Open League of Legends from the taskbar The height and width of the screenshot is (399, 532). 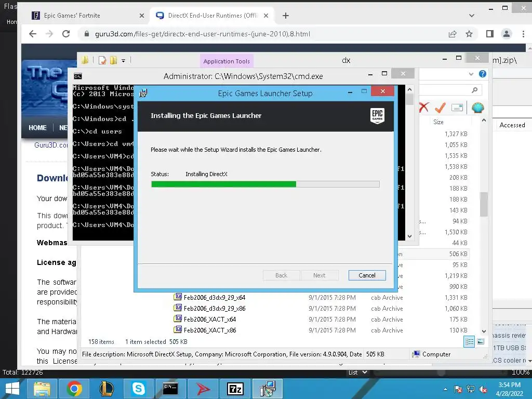click(106, 389)
